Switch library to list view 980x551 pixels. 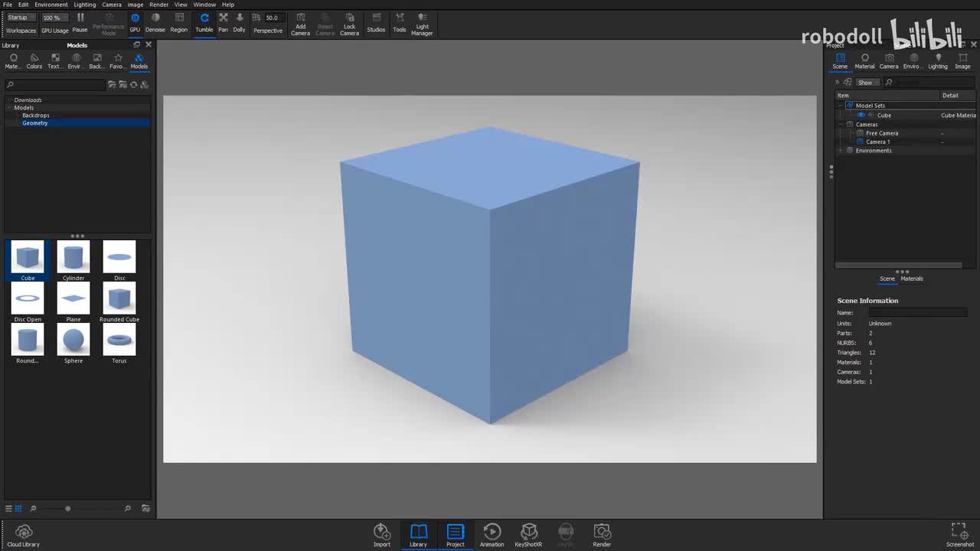pos(8,508)
